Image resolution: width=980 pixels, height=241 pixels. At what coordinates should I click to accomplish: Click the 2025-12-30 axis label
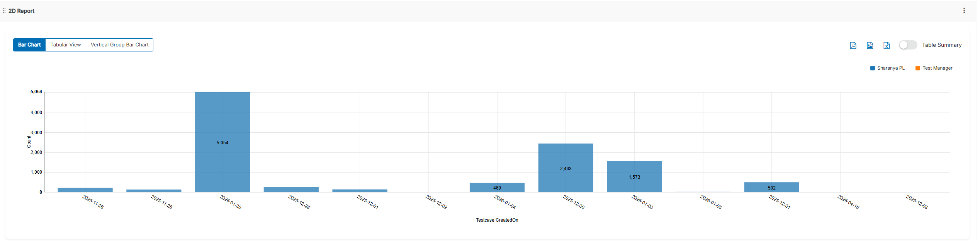(x=574, y=202)
